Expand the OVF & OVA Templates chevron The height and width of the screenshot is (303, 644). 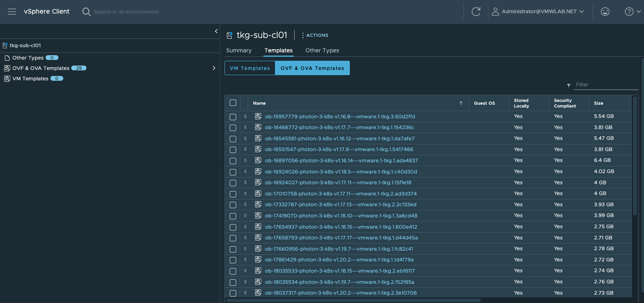pyautogui.click(x=214, y=68)
